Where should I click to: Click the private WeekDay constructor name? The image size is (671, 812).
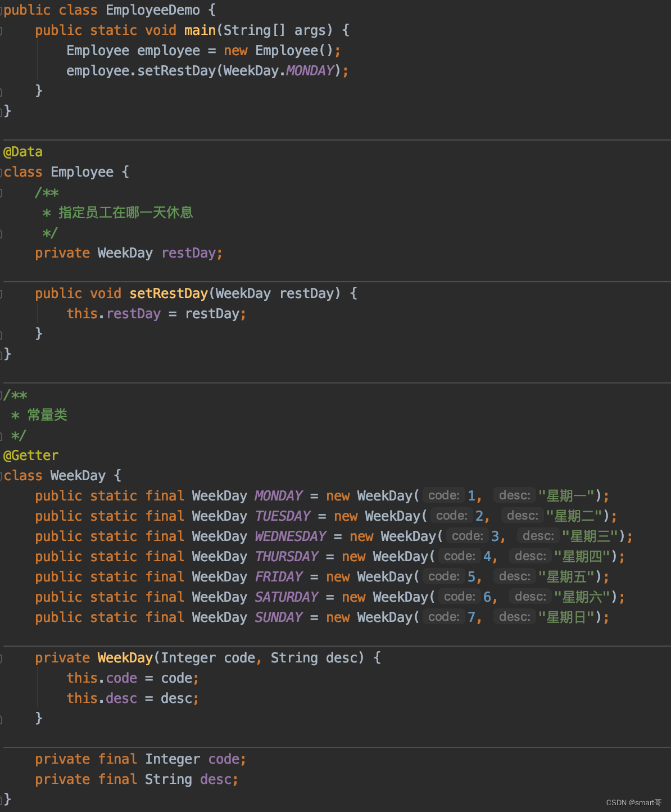tap(125, 658)
